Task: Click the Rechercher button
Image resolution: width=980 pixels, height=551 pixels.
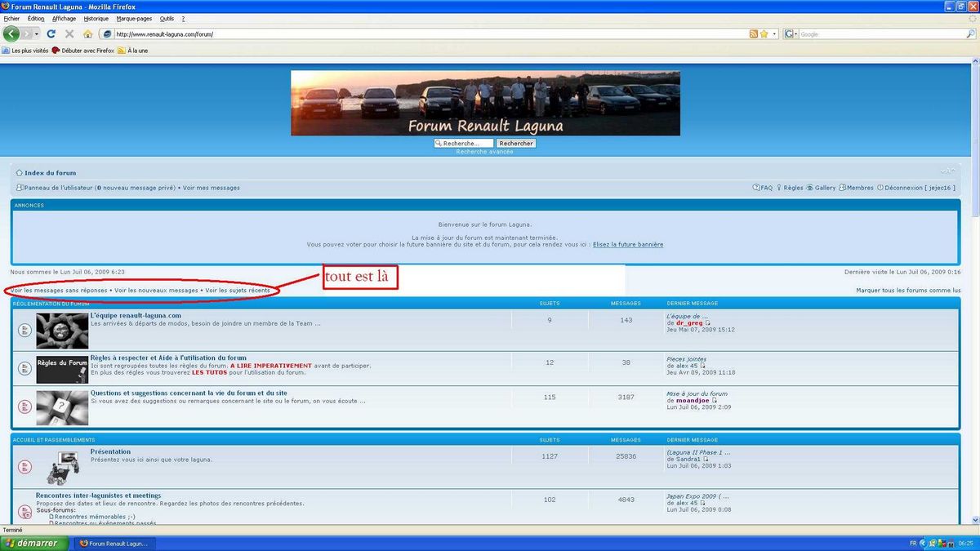Action: (x=516, y=143)
